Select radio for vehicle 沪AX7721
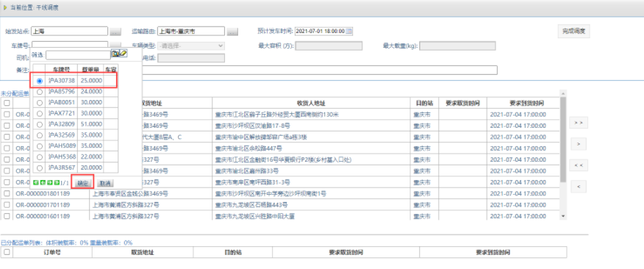Viewport: 644px width, 269px height. point(40,113)
